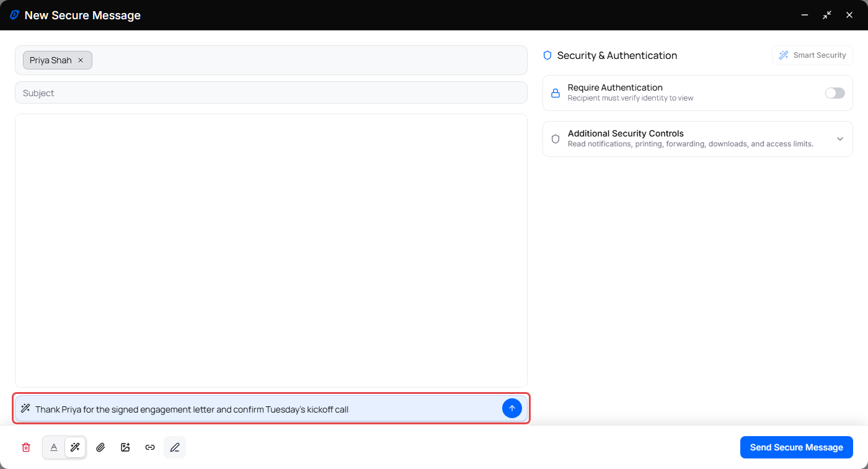Click the lock icon beside Require Authentication
This screenshot has height=469, width=868.
[x=556, y=93]
